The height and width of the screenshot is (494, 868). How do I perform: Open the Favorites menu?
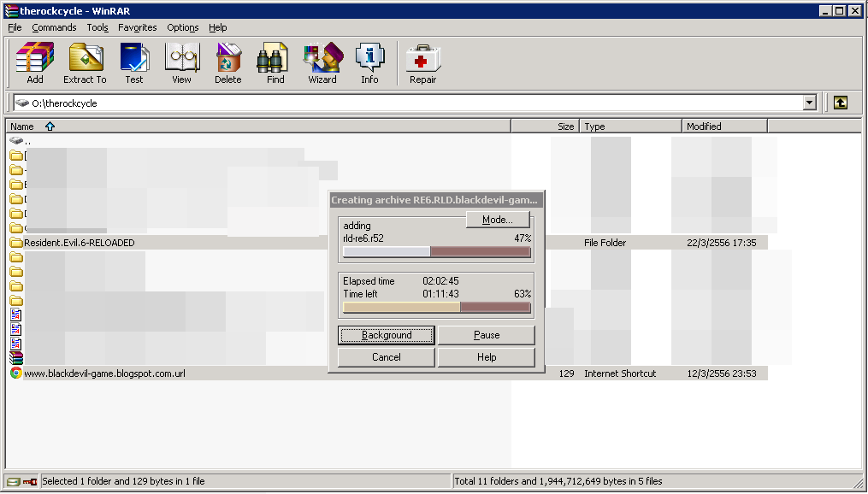pos(138,27)
